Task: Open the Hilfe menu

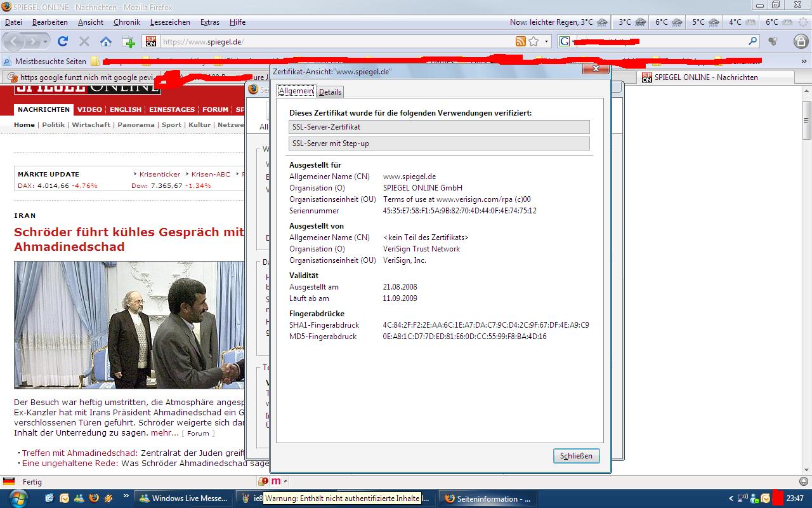Action: click(x=237, y=22)
